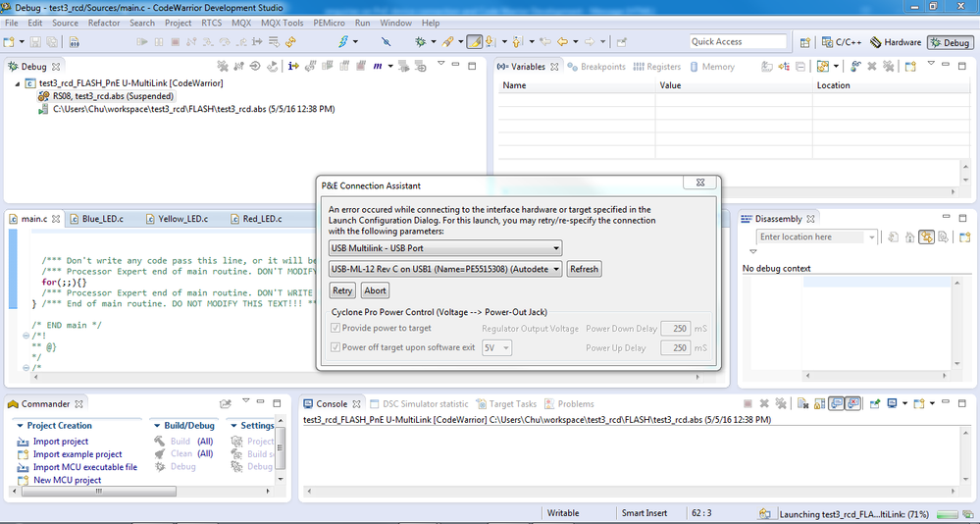Toggle the highlighted mark occurrences toolbar button
The width and height of the screenshot is (980, 524).
pyautogui.click(x=475, y=42)
